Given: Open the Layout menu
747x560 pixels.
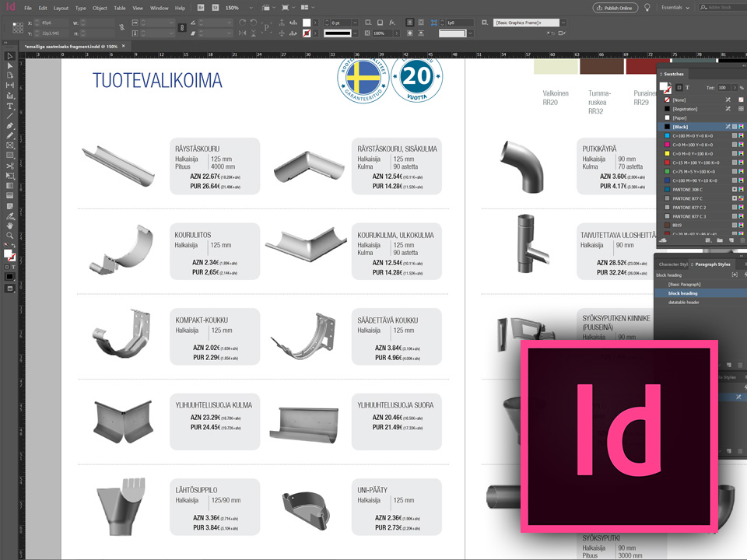Looking at the screenshot, I should tap(61, 8).
